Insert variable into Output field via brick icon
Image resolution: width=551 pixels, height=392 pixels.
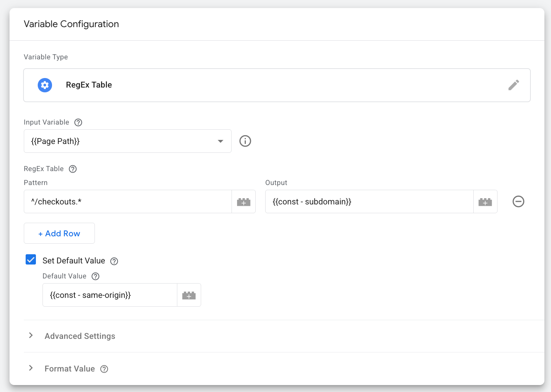tap(485, 201)
